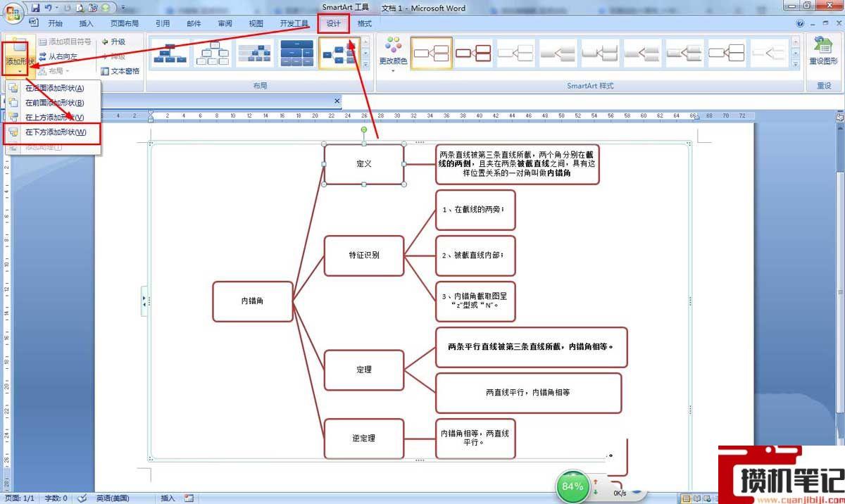Switch to the 页面布局 ribbon tab
This screenshot has width=845, height=504.
125,23
